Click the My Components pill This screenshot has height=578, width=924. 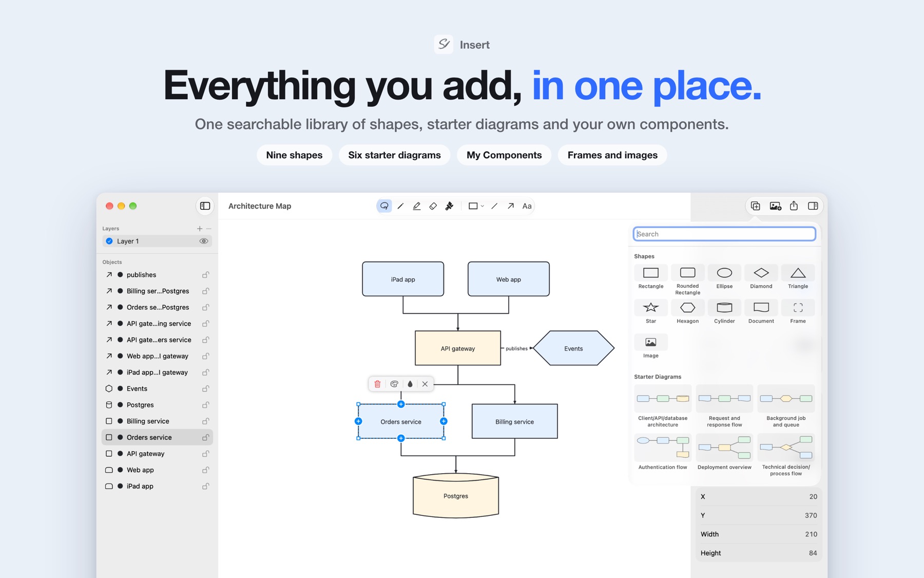pyautogui.click(x=504, y=155)
